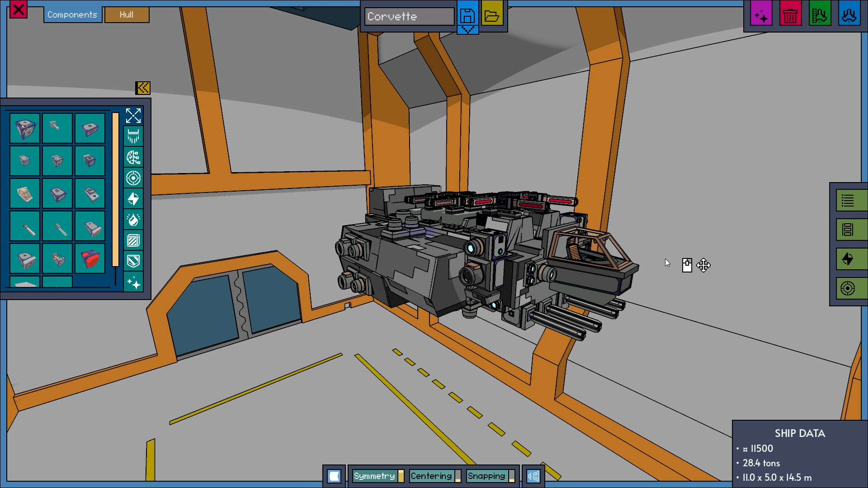The height and width of the screenshot is (488, 868).
Task: Select the lightning bolt power category
Action: 133,199
